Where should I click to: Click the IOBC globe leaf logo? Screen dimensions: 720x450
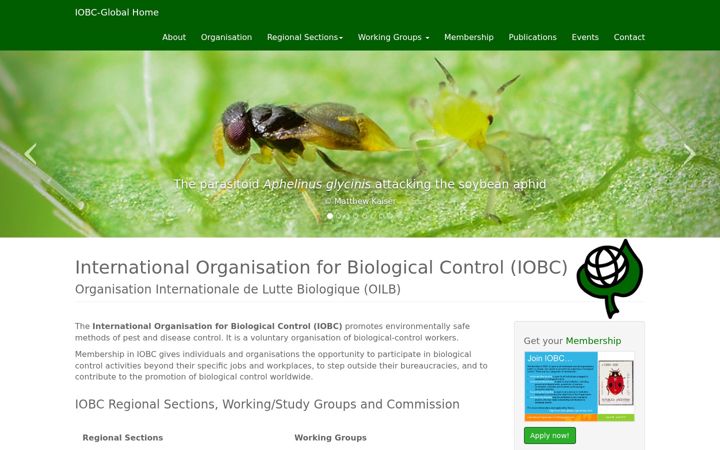click(610, 279)
